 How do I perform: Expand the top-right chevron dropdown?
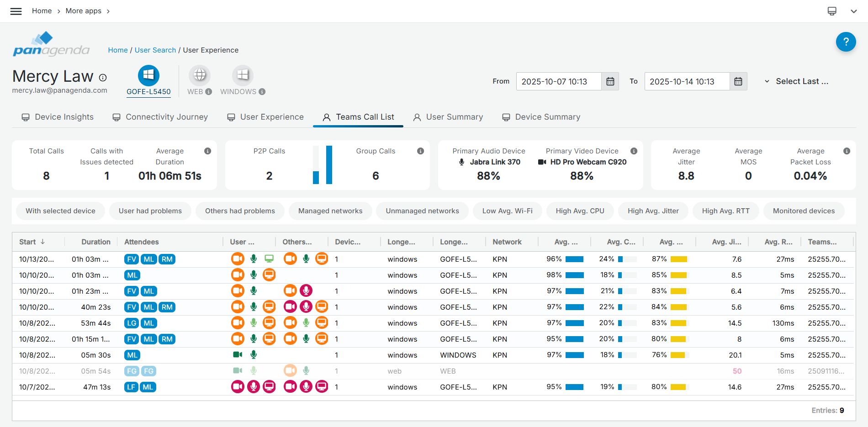click(853, 11)
